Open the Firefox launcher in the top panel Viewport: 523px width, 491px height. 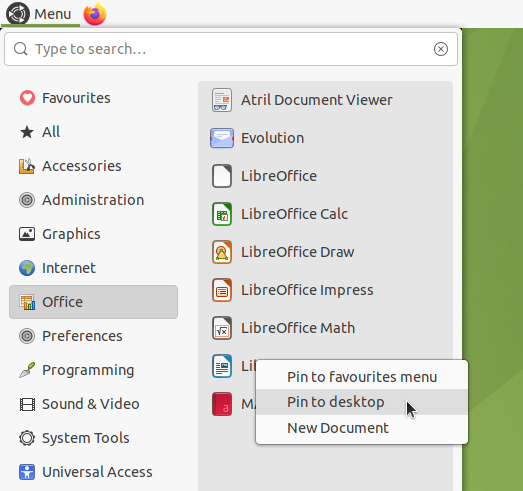tap(95, 14)
